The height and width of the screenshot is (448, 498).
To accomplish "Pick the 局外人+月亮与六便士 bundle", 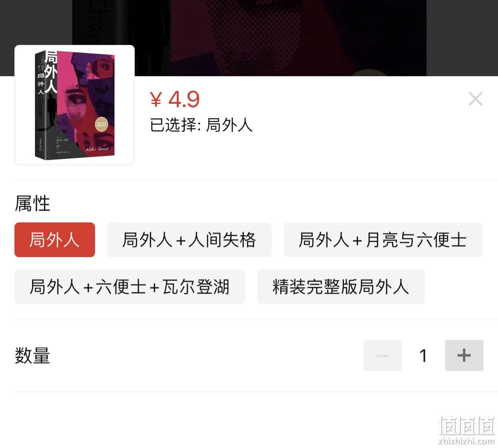I will pyautogui.click(x=383, y=240).
